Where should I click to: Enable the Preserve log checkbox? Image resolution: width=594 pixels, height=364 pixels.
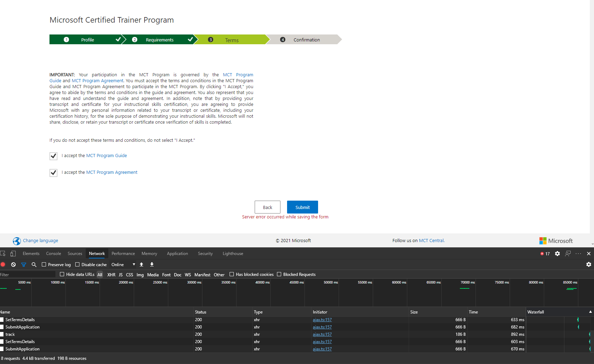[44, 264]
